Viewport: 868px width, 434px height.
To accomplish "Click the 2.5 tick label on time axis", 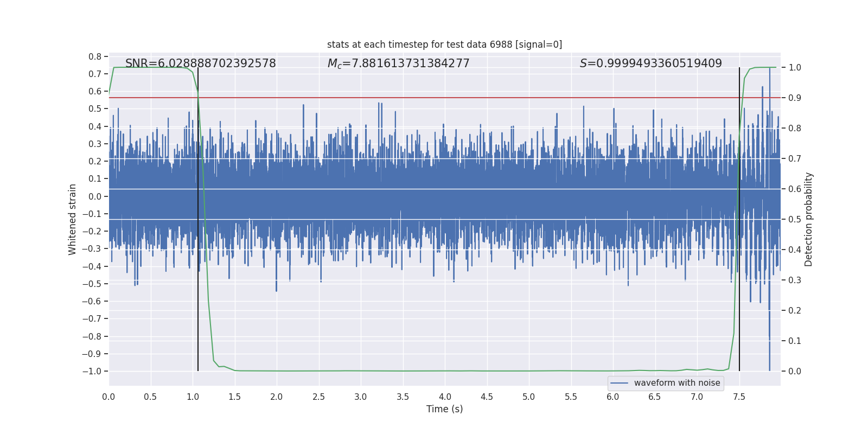I will pyautogui.click(x=318, y=397).
